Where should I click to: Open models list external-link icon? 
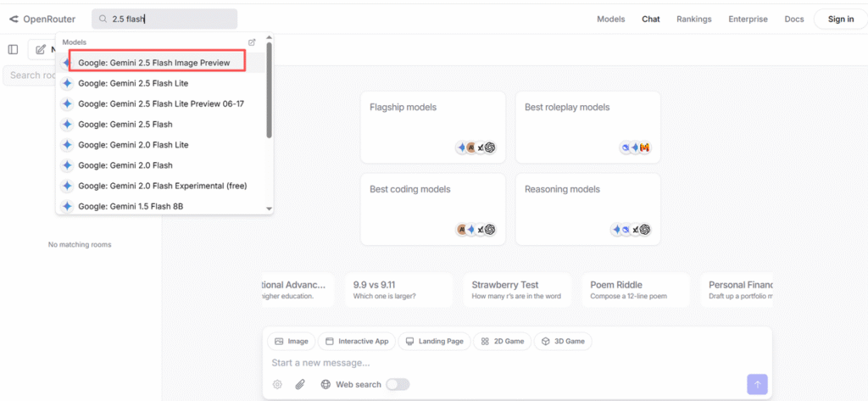point(252,42)
